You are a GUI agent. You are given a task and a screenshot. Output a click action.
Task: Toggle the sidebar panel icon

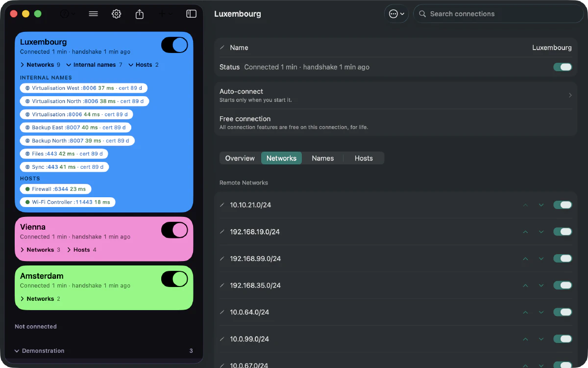192,14
